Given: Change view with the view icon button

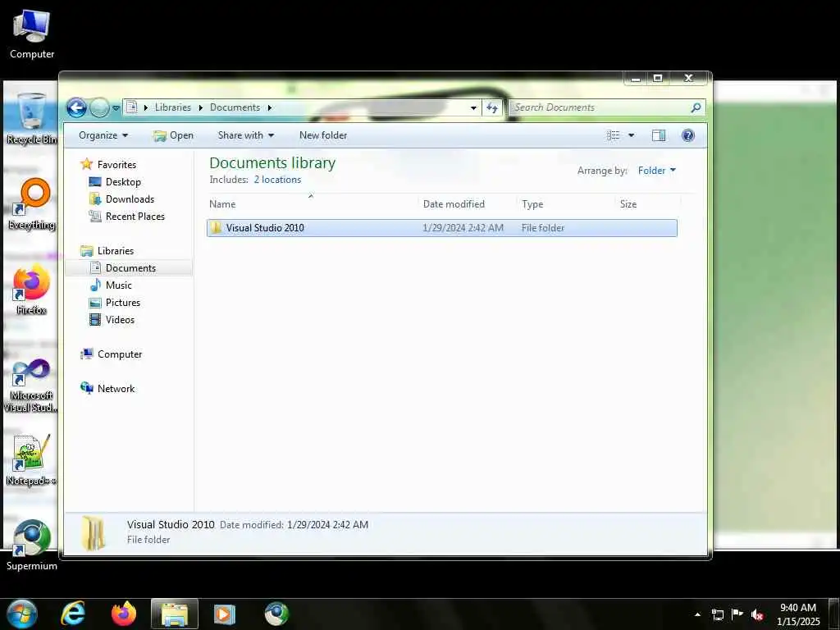Looking at the screenshot, I should click(x=613, y=135).
